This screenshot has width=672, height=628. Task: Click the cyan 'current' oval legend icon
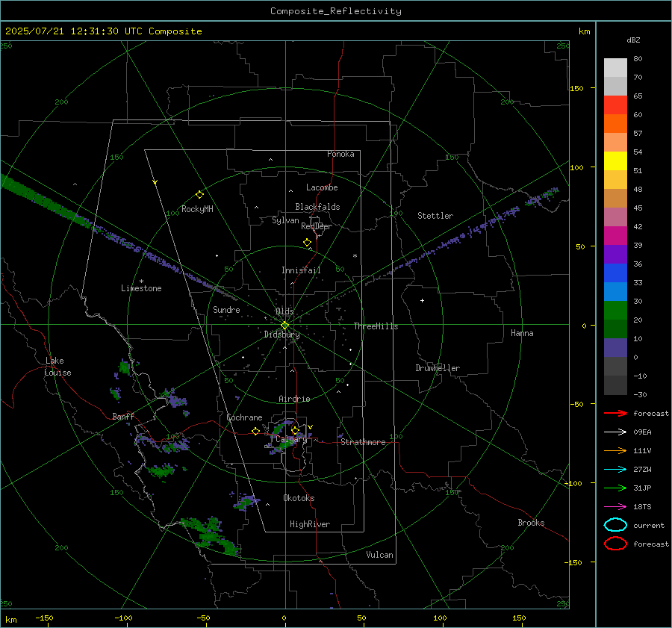click(615, 525)
